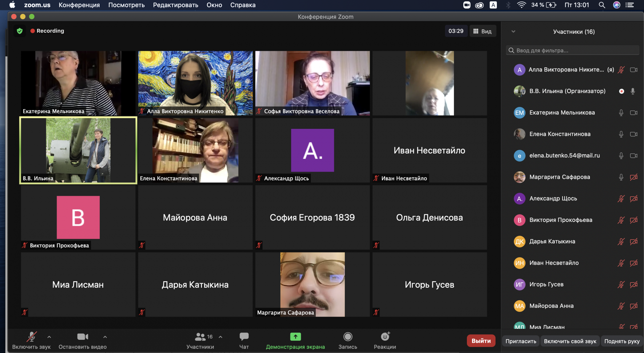
Task: Click camera icon for Елена Константинова in list
Action: (634, 134)
